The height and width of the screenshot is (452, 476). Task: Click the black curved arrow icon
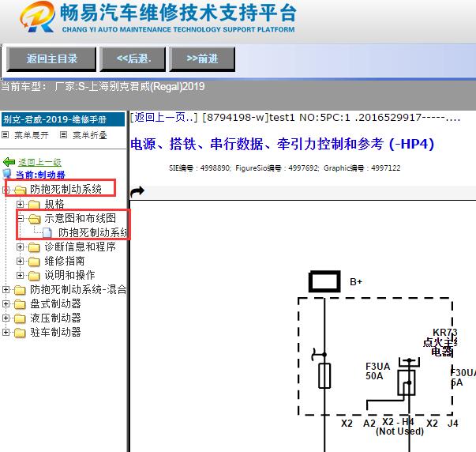click(x=137, y=192)
